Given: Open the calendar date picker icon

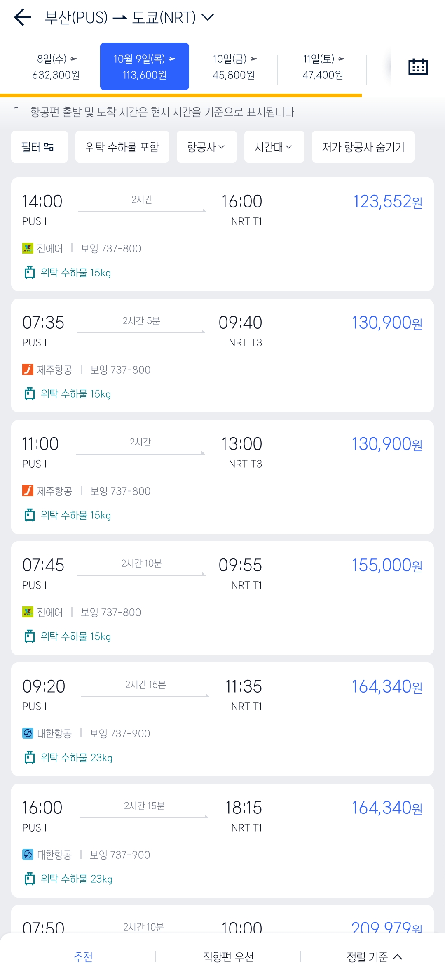Looking at the screenshot, I should click(x=418, y=67).
